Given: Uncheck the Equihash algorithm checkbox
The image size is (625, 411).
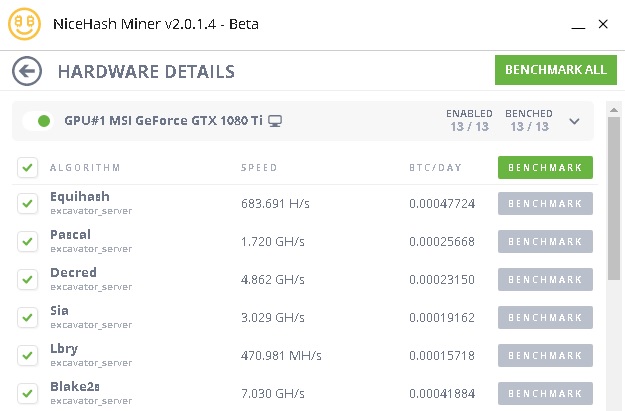Looking at the screenshot, I should pyautogui.click(x=28, y=203).
